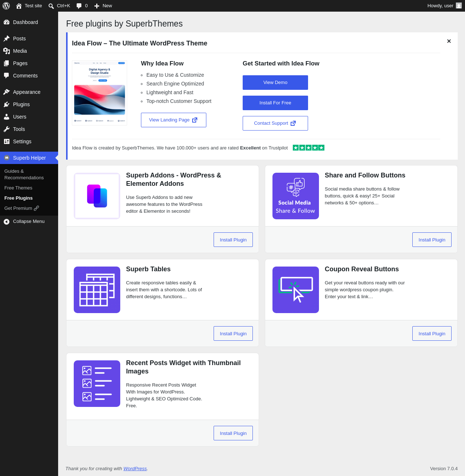Install Recent Posts Widget plugin

233,433
